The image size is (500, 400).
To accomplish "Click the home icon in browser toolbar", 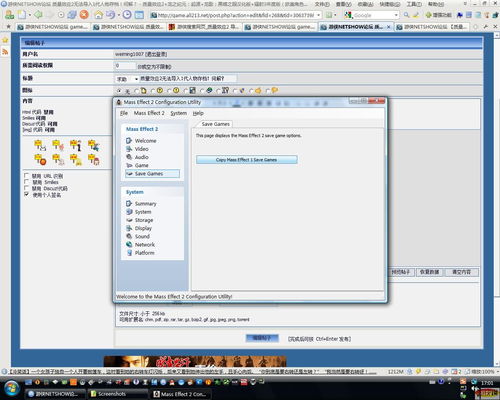I will (98, 15).
